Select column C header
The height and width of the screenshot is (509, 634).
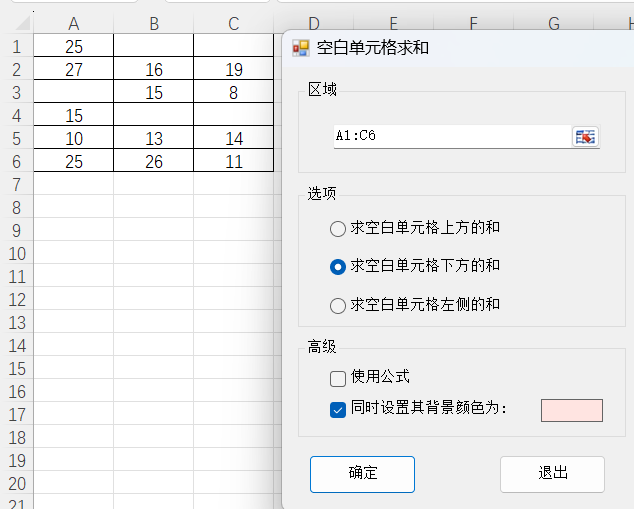[234, 24]
